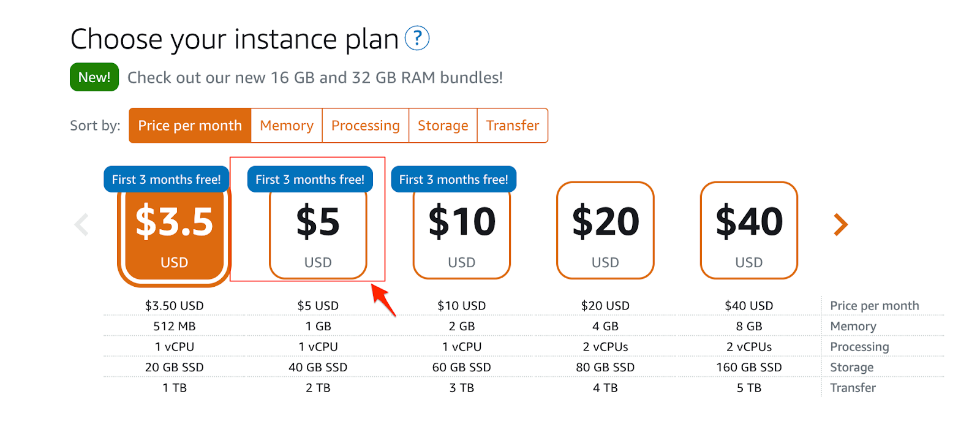Viewport: 980px width, 432px height.
Task: Sort plans by Price per month
Action: [190, 126]
